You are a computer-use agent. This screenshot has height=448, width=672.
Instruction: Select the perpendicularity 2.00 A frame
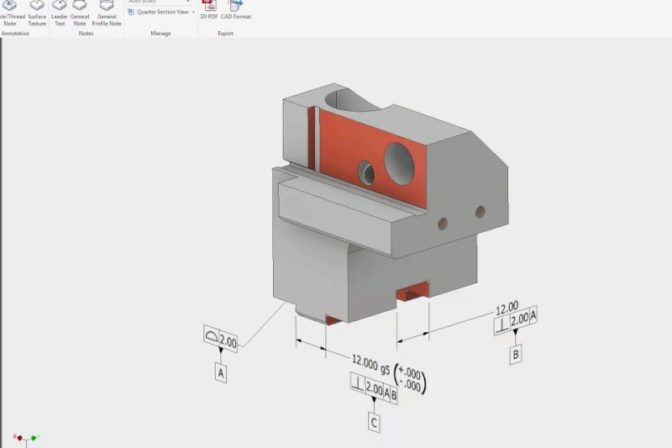[x=516, y=320]
